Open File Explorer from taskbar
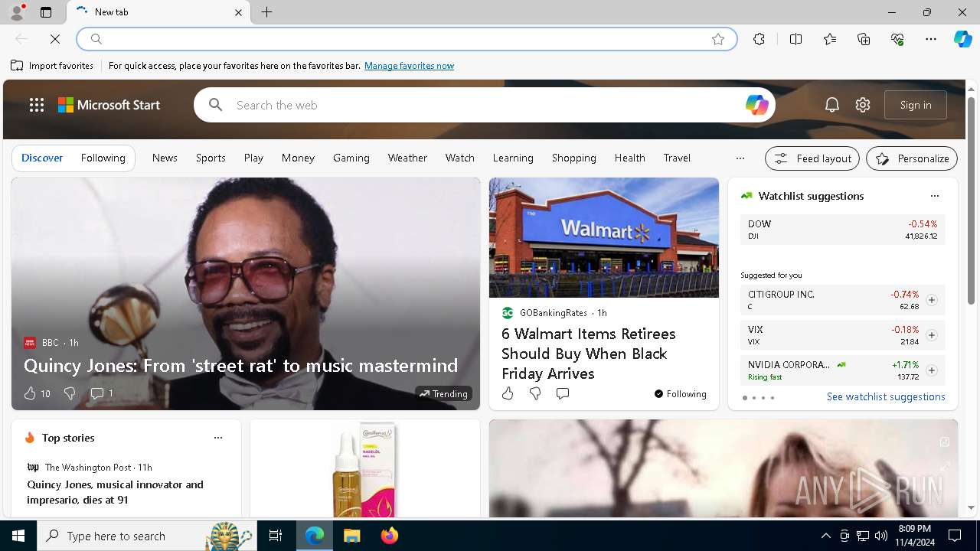 coord(351,536)
